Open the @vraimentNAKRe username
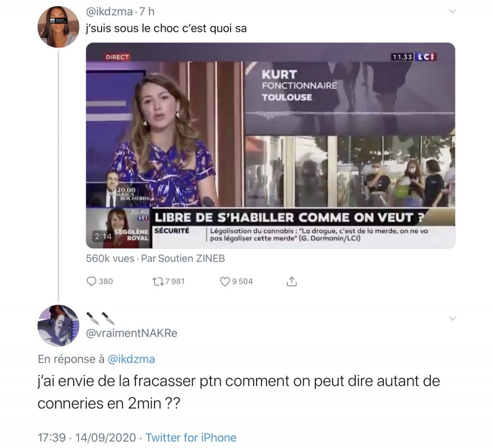This screenshot has width=493, height=448. point(131,333)
